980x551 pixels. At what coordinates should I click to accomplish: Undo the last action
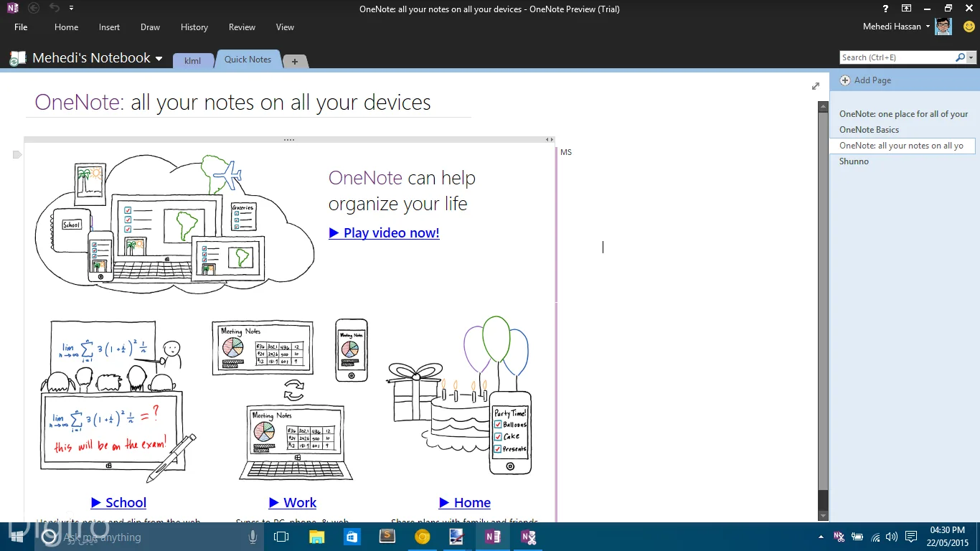click(55, 9)
